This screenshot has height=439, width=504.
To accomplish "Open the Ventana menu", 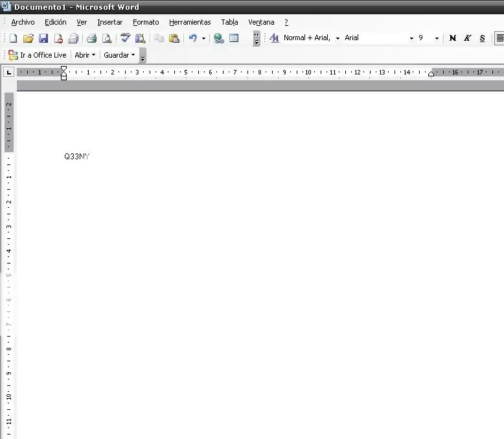I will pos(261,22).
